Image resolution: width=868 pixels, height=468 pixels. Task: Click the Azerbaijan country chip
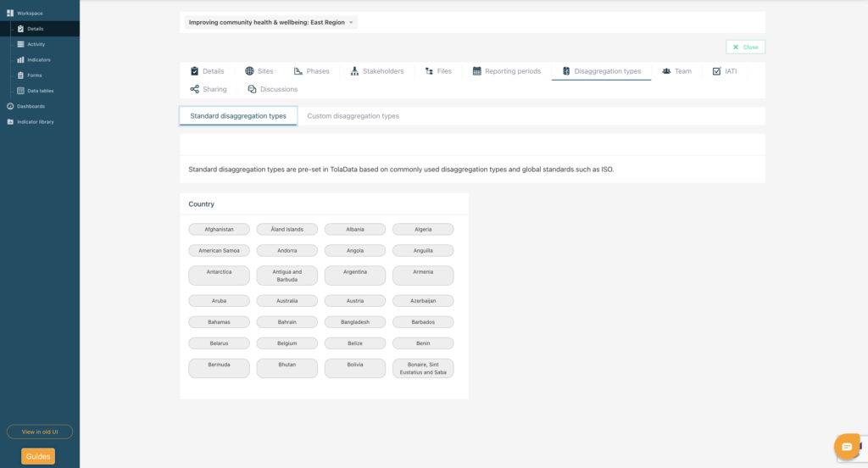[x=423, y=301]
